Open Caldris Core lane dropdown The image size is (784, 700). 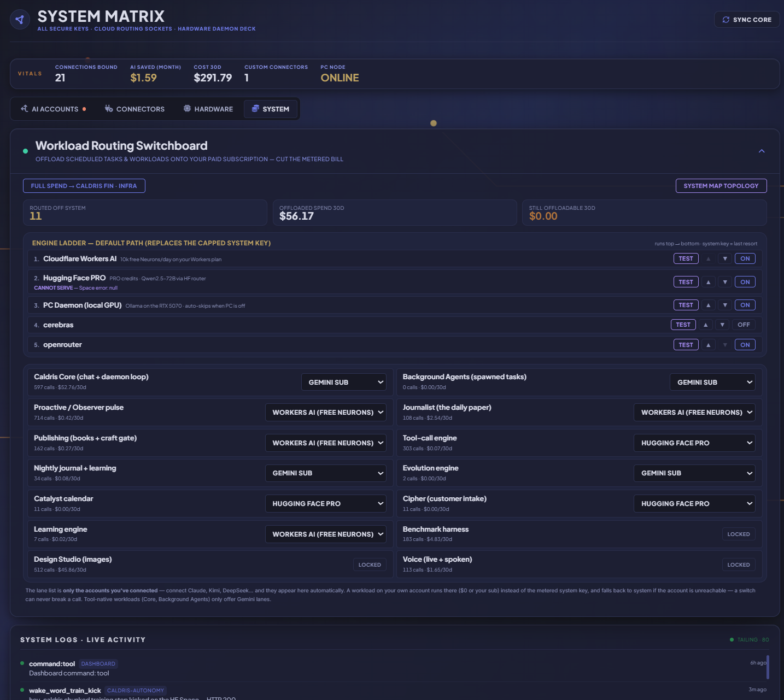click(344, 382)
